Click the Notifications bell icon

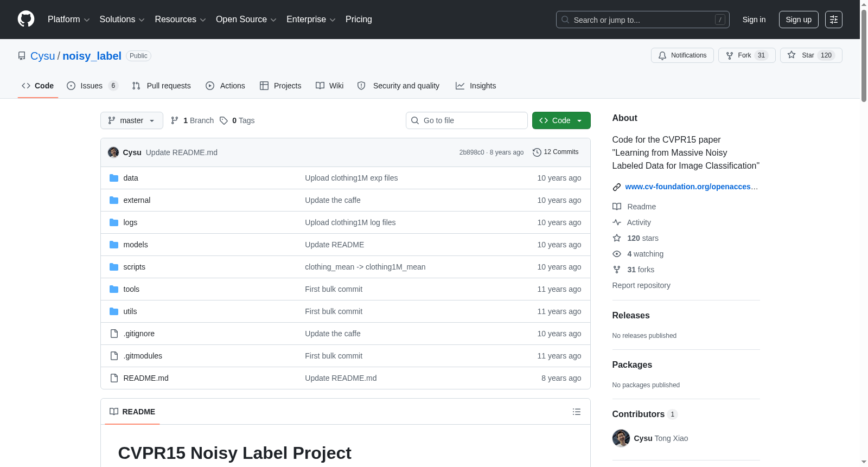(662, 55)
